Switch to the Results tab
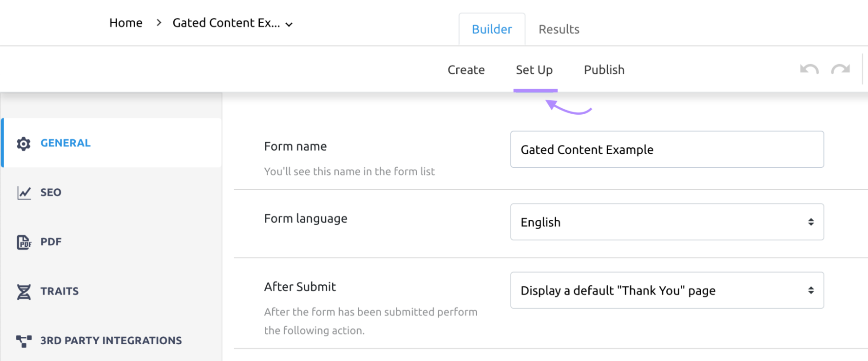Screen dimensions: 868x361 click(559, 29)
